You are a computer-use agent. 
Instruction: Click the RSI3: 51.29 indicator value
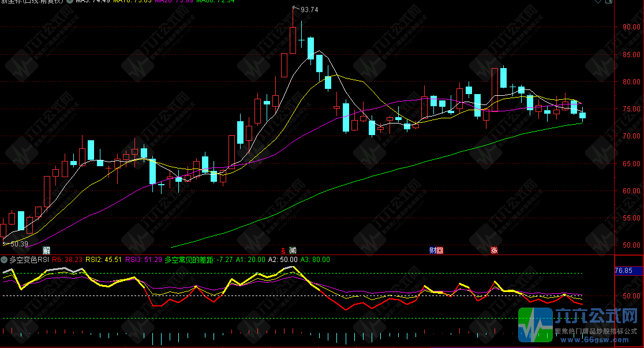pyautogui.click(x=144, y=260)
